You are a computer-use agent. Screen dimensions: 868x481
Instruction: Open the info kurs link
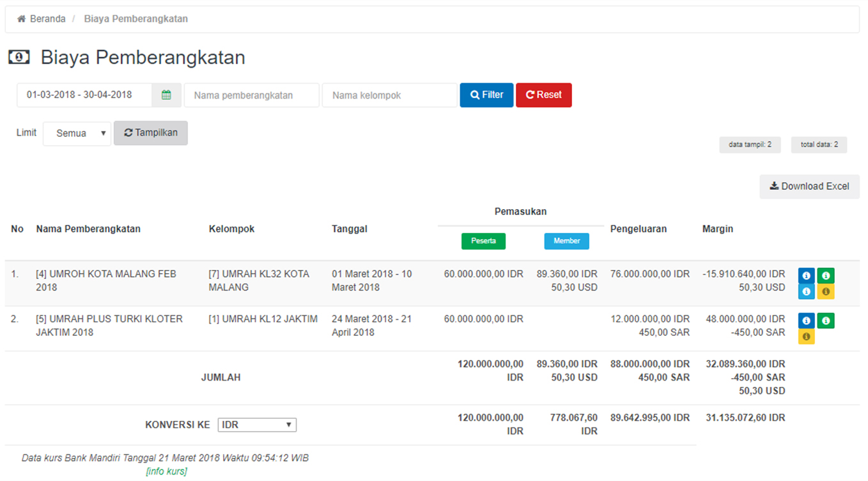(x=166, y=471)
